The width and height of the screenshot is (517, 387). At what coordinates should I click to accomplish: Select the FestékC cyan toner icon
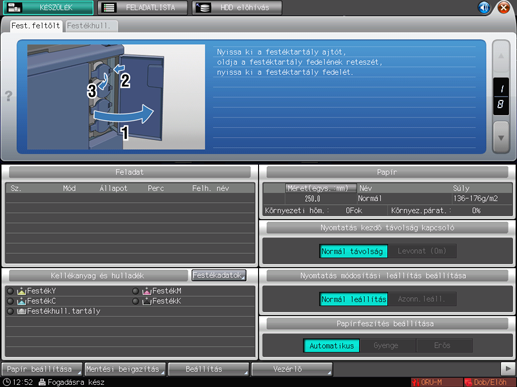click(x=22, y=301)
